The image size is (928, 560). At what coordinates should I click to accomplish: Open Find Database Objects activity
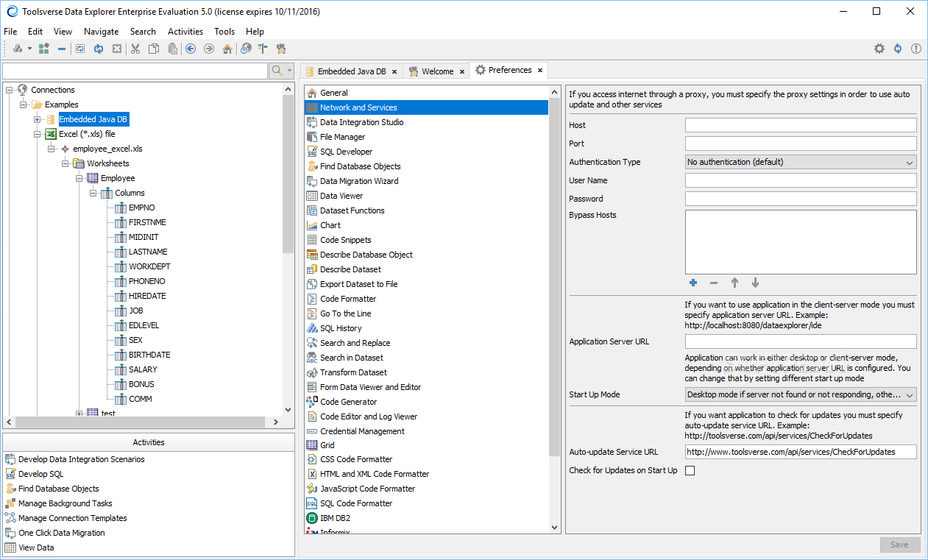58,489
